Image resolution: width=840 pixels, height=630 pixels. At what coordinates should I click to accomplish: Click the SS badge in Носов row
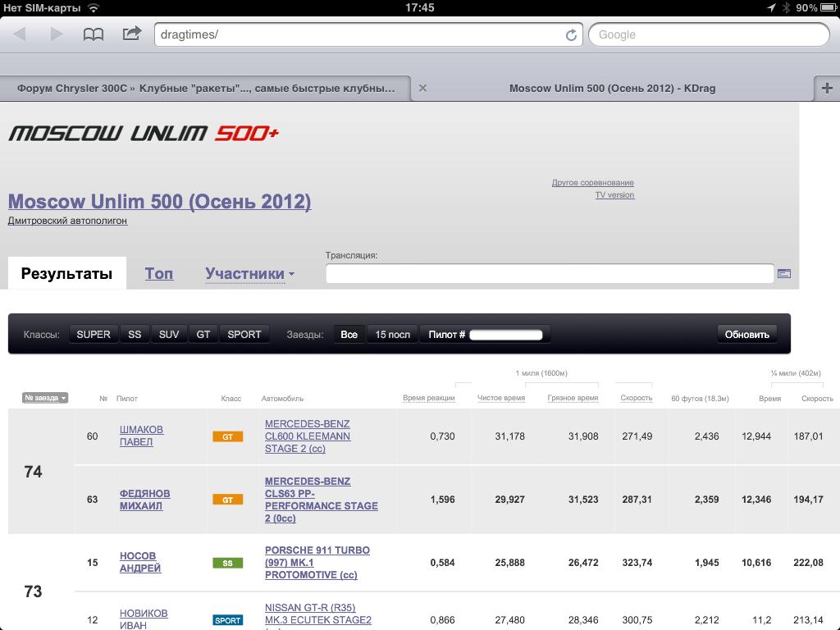click(x=228, y=563)
